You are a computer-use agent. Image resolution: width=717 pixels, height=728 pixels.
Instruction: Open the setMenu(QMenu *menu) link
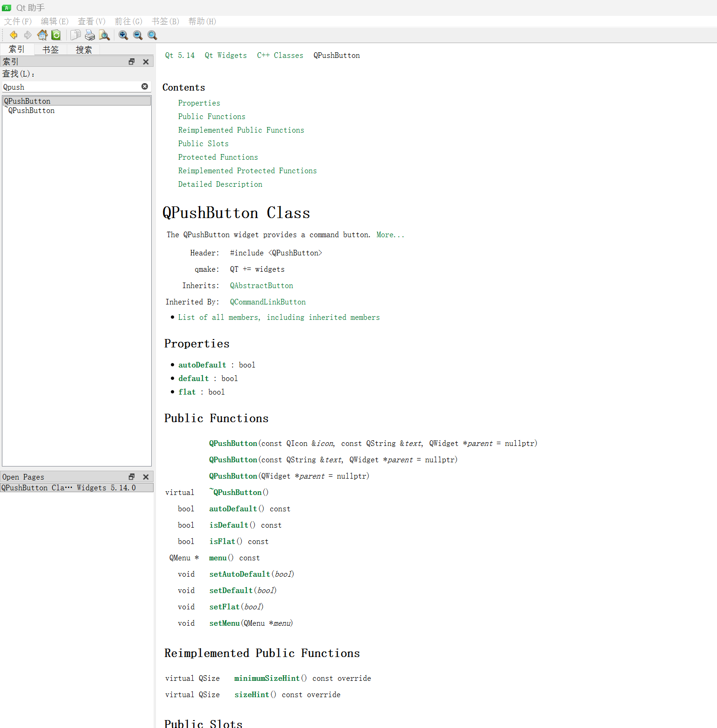coord(224,623)
